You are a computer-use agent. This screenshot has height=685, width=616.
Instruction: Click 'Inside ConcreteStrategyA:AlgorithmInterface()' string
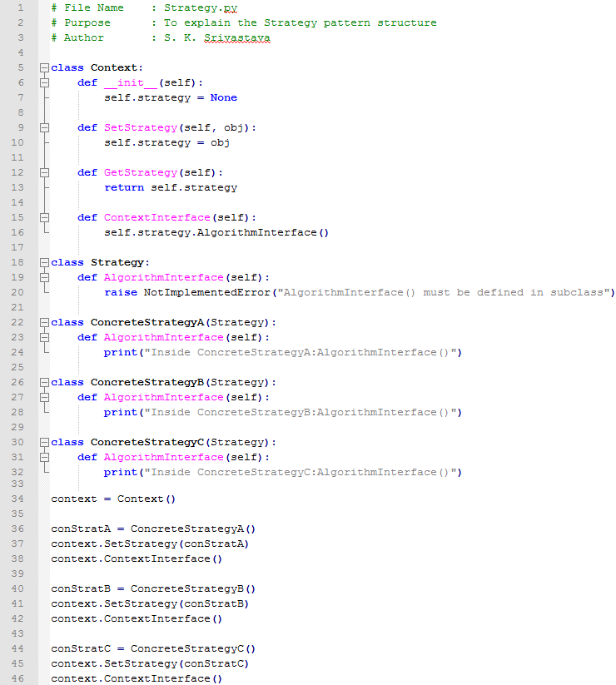coord(301,353)
